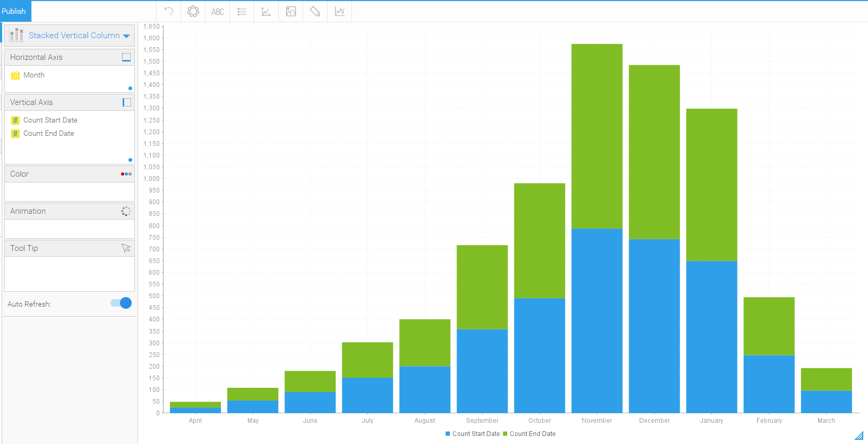
Task: Click the hash icon beside Count End Date
Action: 15,134
